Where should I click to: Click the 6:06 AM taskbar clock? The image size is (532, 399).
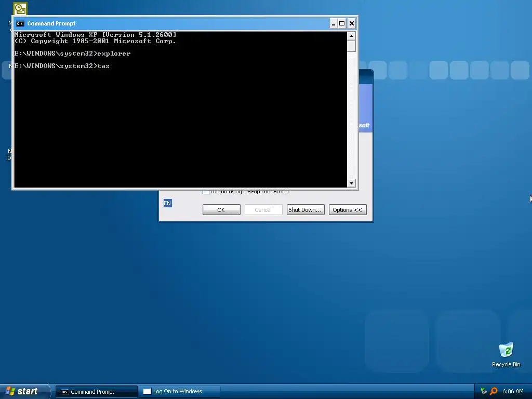click(x=513, y=391)
